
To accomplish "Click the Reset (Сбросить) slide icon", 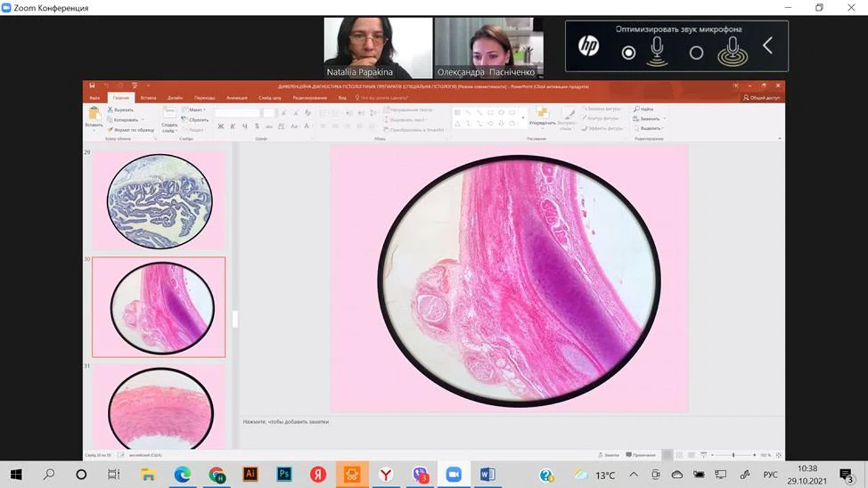I will click(184, 119).
